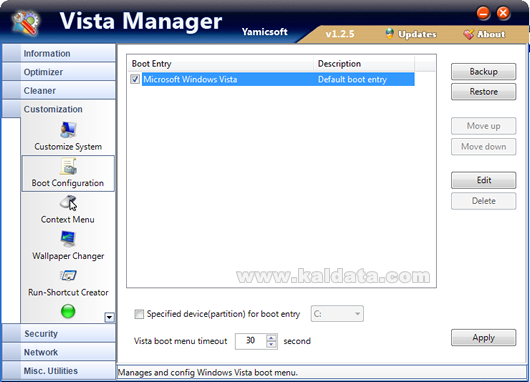Click the Delete button
The image size is (530, 382).
click(x=483, y=201)
